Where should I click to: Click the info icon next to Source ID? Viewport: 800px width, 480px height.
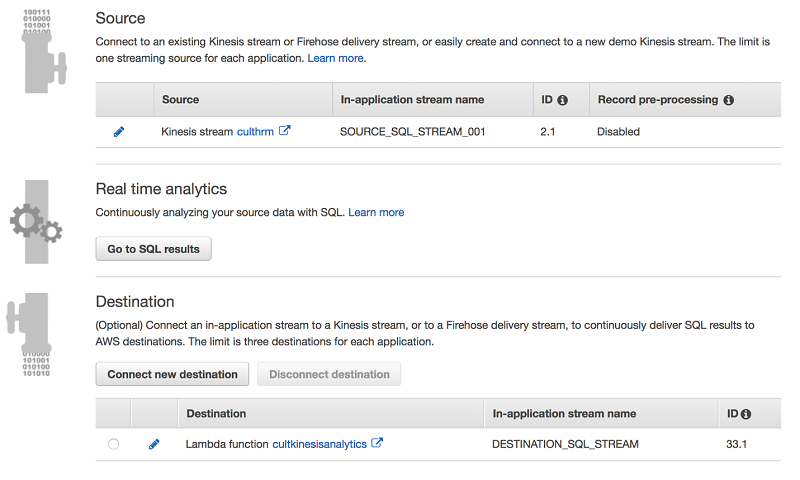[563, 100]
